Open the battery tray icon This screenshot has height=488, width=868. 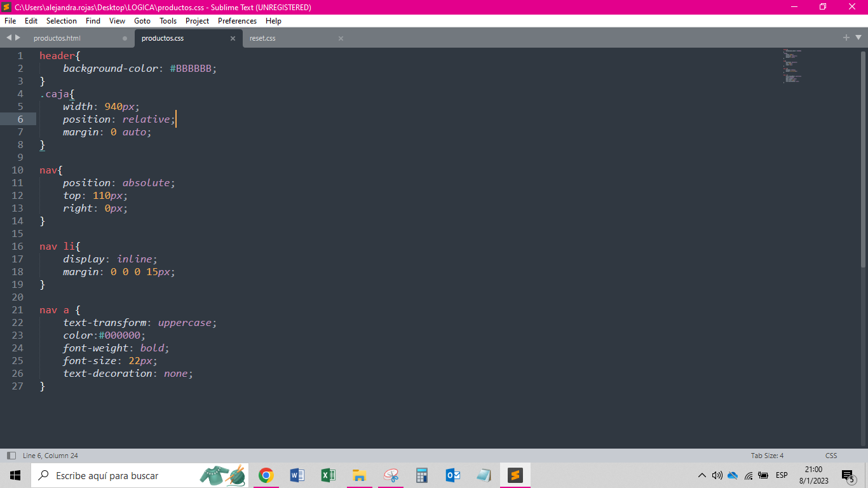[x=763, y=475]
